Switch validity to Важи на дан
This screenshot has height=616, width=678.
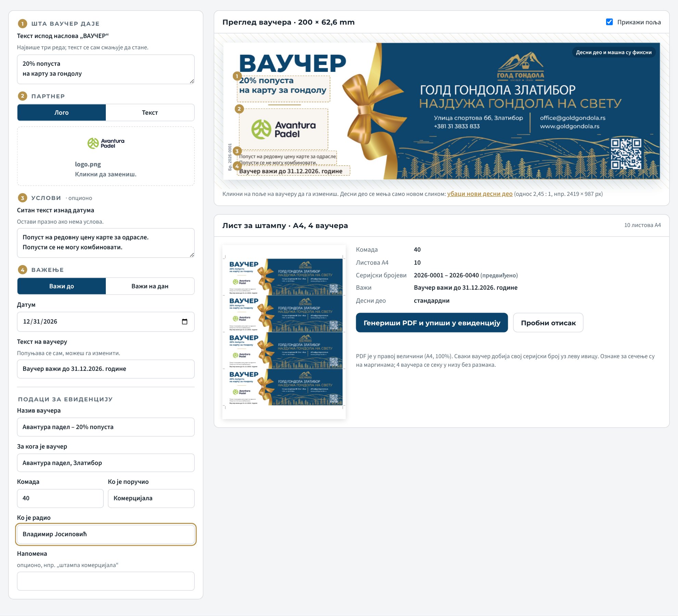click(150, 286)
